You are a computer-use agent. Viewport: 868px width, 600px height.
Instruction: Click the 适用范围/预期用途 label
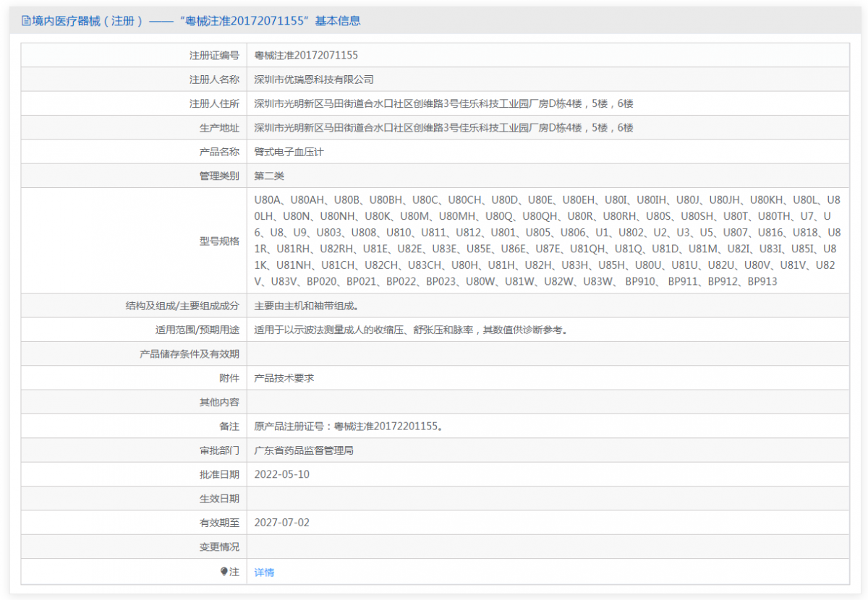[x=197, y=330]
